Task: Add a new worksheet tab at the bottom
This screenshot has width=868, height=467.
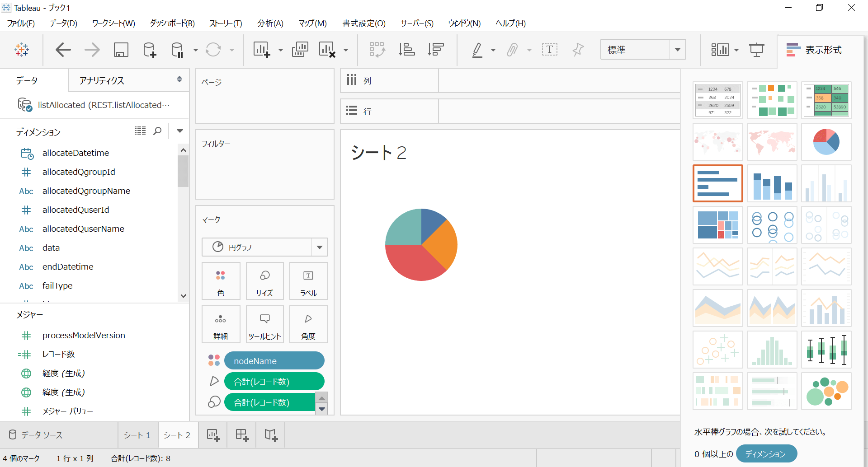Action: click(213, 435)
